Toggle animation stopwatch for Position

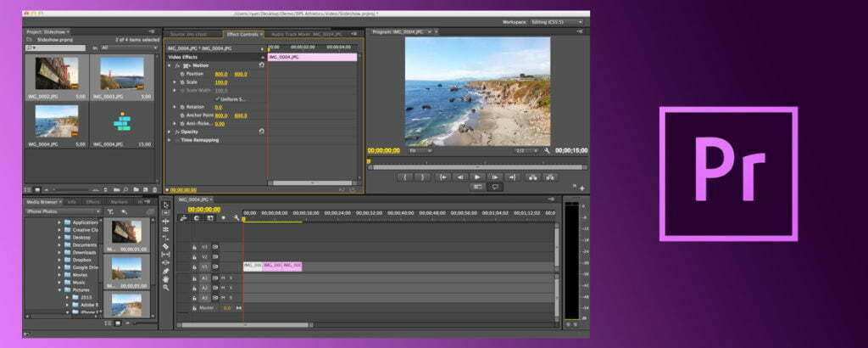pos(181,74)
